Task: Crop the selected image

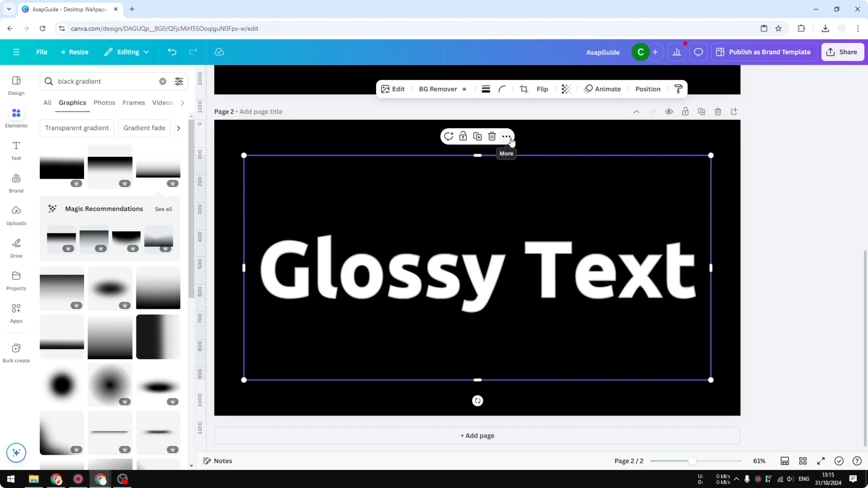Action: (524, 89)
